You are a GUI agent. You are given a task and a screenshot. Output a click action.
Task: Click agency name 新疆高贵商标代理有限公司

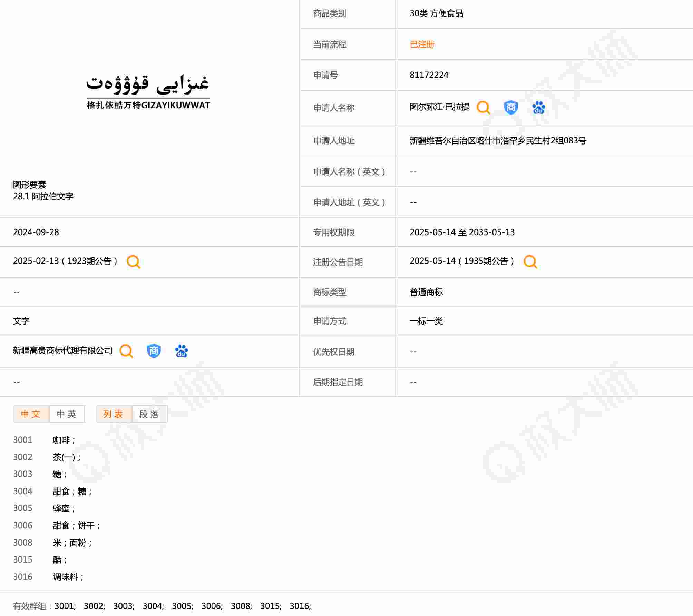(63, 351)
